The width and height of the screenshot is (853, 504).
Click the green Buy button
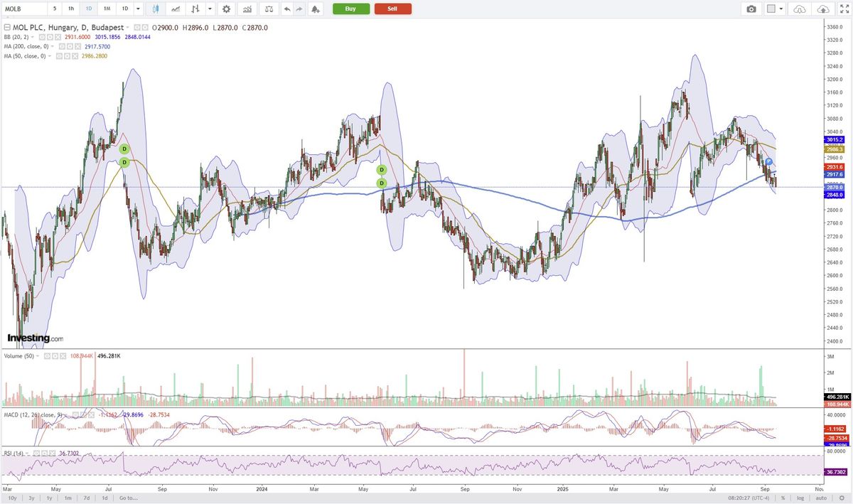point(350,9)
